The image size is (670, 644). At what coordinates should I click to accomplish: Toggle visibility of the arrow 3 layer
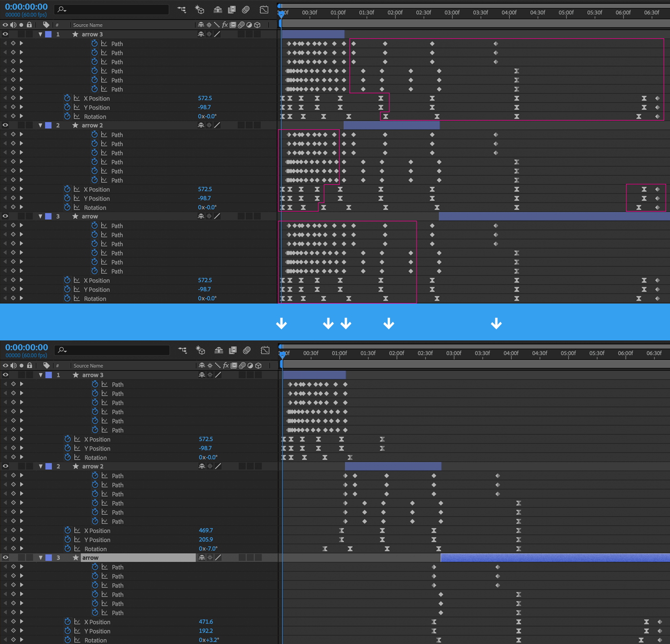pyautogui.click(x=5, y=34)
